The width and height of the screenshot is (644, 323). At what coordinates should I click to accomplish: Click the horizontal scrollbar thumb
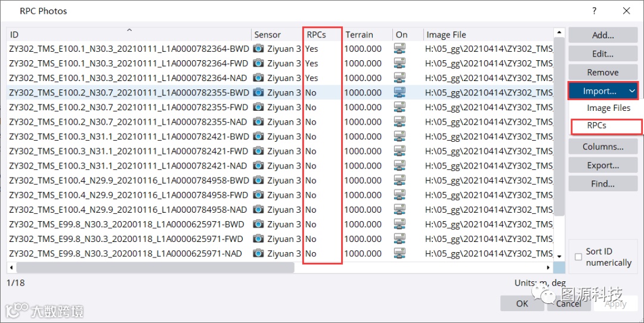point(155,268)
